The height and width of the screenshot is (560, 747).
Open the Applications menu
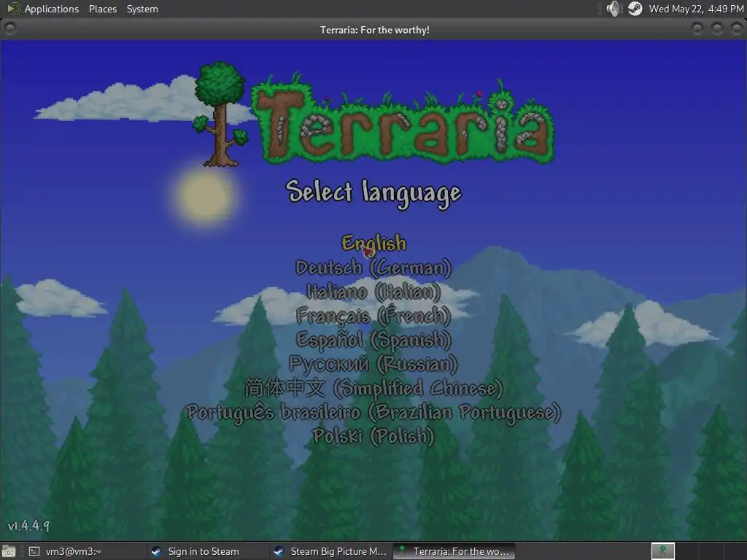(x=52, y=9)
